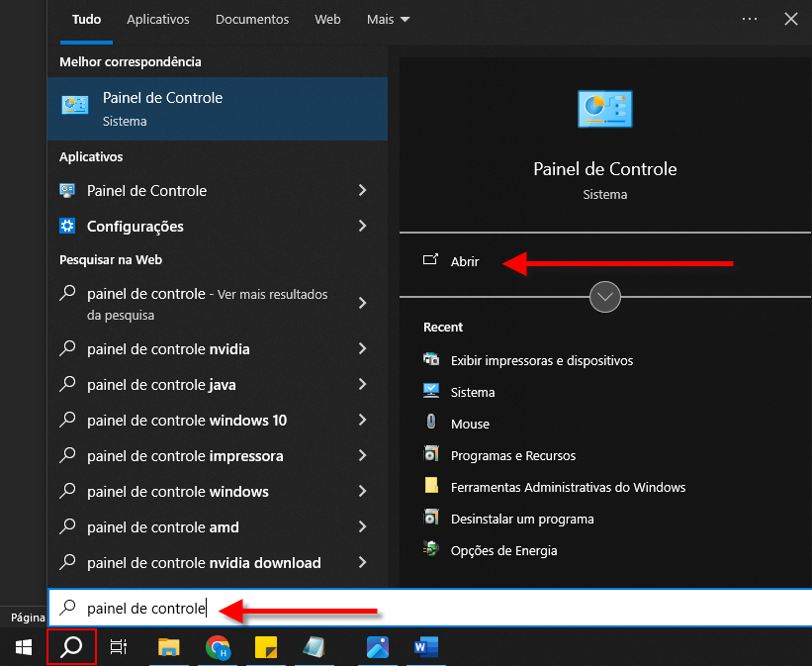Click the Configurações gear icon
The image size is (812, 666).
(67, 226)
